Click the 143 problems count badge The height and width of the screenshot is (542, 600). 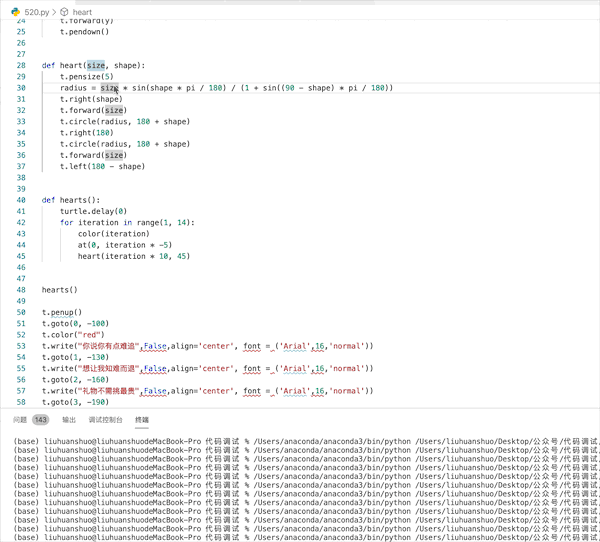pos(41,420)
